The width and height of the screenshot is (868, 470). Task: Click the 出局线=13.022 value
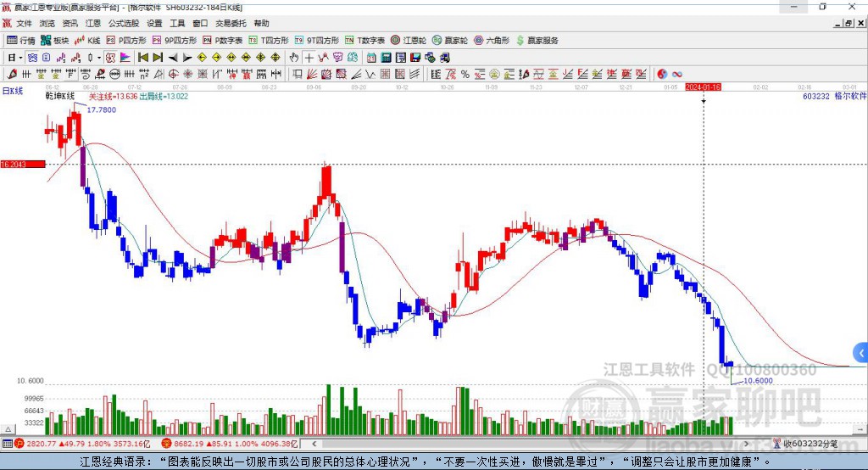pyautogui.click(x=164, y=96)
